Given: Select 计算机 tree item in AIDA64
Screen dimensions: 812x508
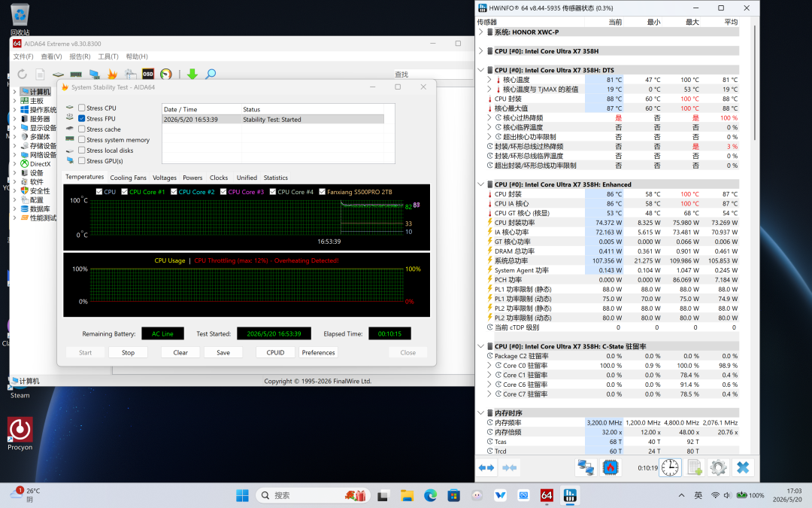Looking at the screenshot, I should pos(36,92).
